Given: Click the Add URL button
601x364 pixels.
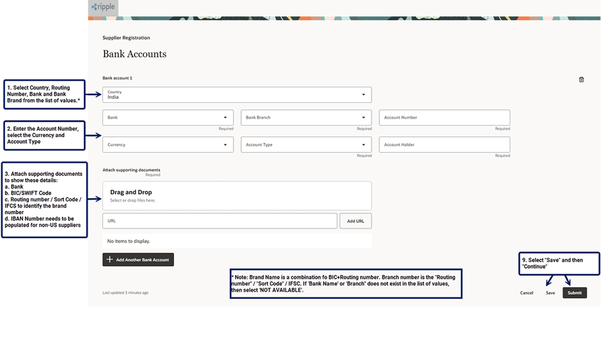Looking at the screenshot, I should tap(355, 221).
